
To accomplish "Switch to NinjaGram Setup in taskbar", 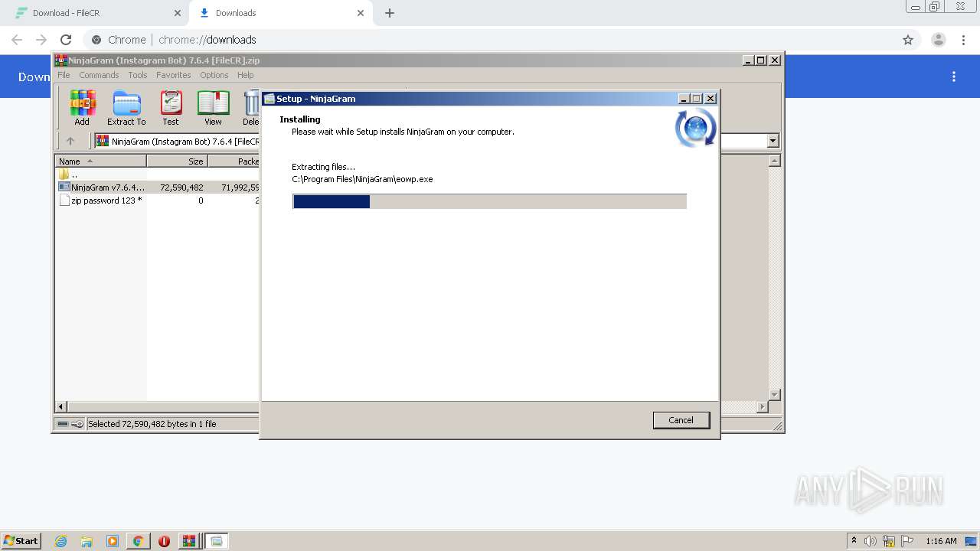I will click(217, 541).
